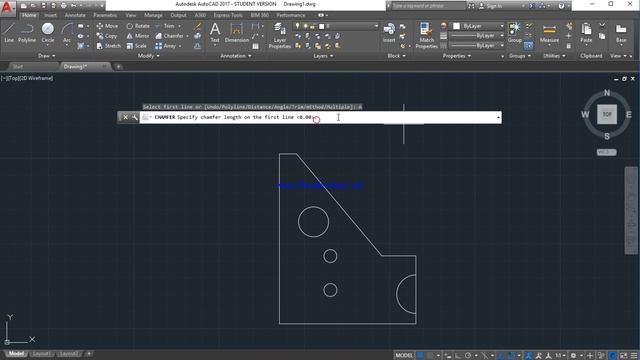Click the Scale tool
The width and height of the screenshot is (640, 360).
[136, 46]
